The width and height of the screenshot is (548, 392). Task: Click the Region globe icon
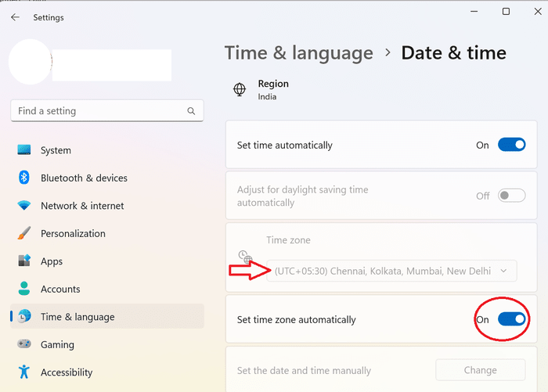pos(240,89)
